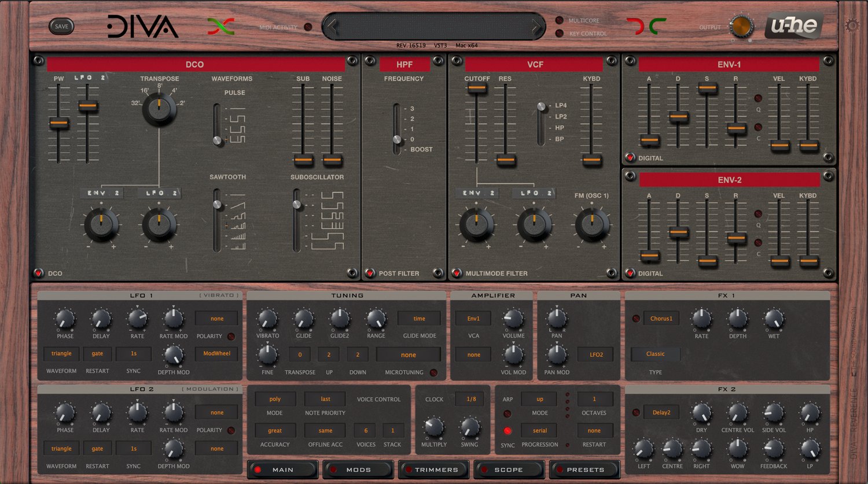This screenshot has width=868, height=484.
Task: Click the FX 2 FEEDBACK knob
Action: (x=774, y=449)
